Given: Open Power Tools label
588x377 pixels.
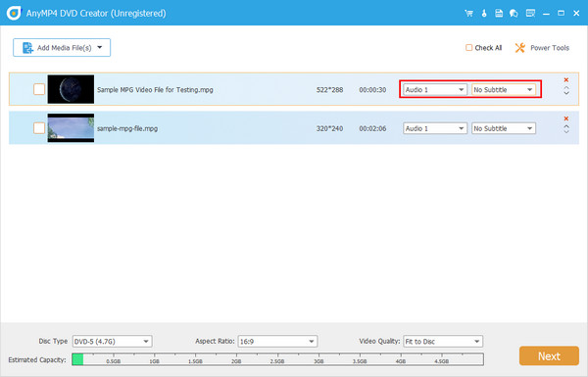Looking at the screenshot, I should coord(550,48).
